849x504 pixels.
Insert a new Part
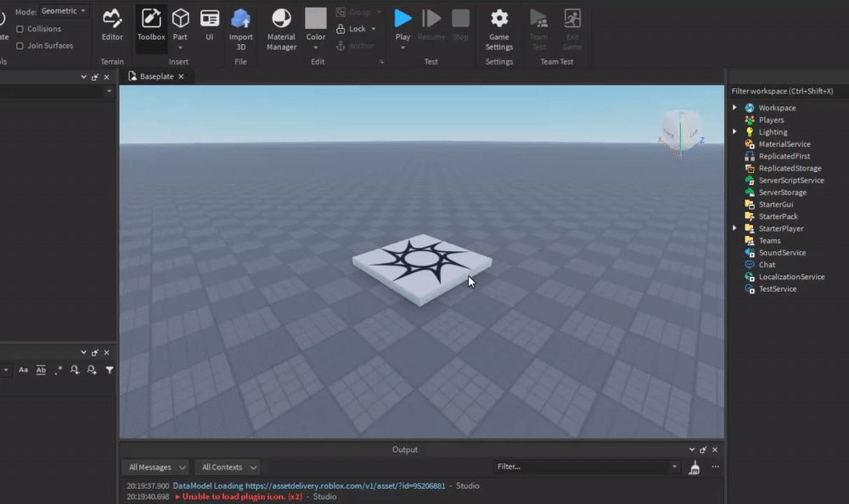click(180, 25)
